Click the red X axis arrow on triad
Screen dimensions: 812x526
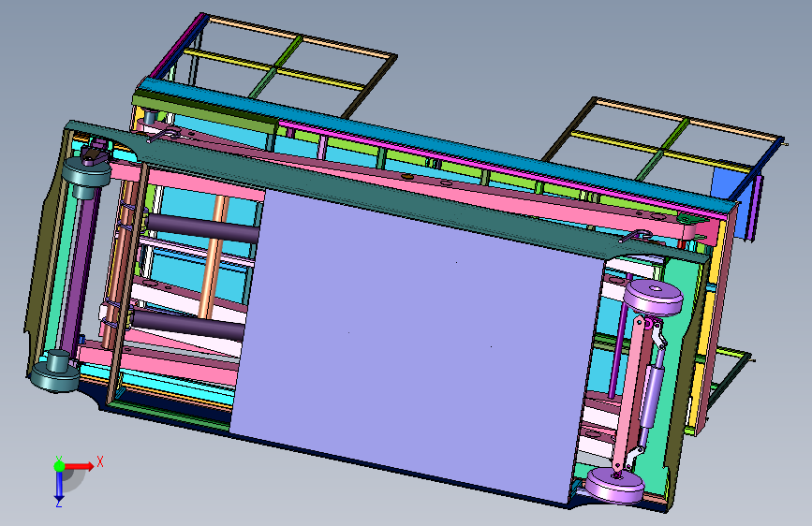click(x=79, y=466)
